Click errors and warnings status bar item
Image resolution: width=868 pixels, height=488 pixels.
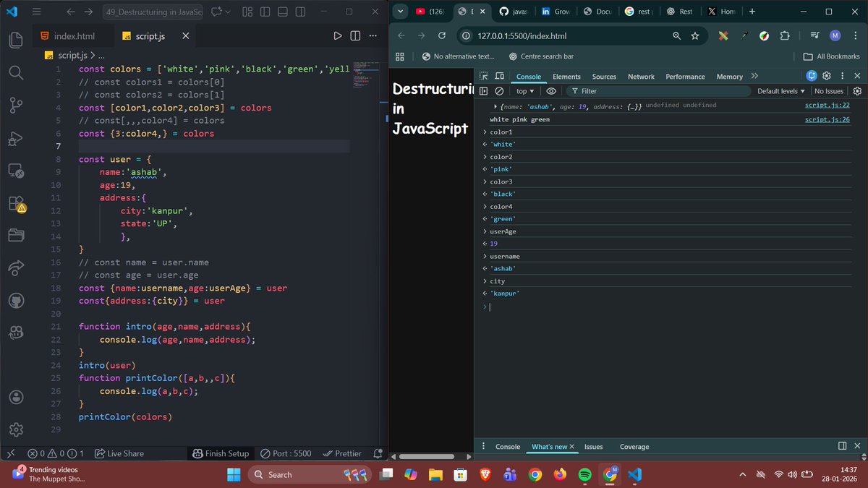click(56, 453)
